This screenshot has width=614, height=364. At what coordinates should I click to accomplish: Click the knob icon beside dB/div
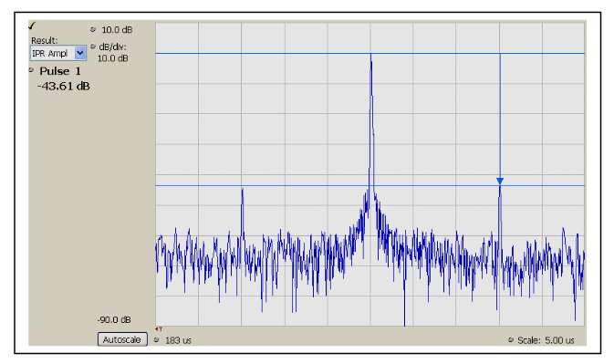[93, 47]
